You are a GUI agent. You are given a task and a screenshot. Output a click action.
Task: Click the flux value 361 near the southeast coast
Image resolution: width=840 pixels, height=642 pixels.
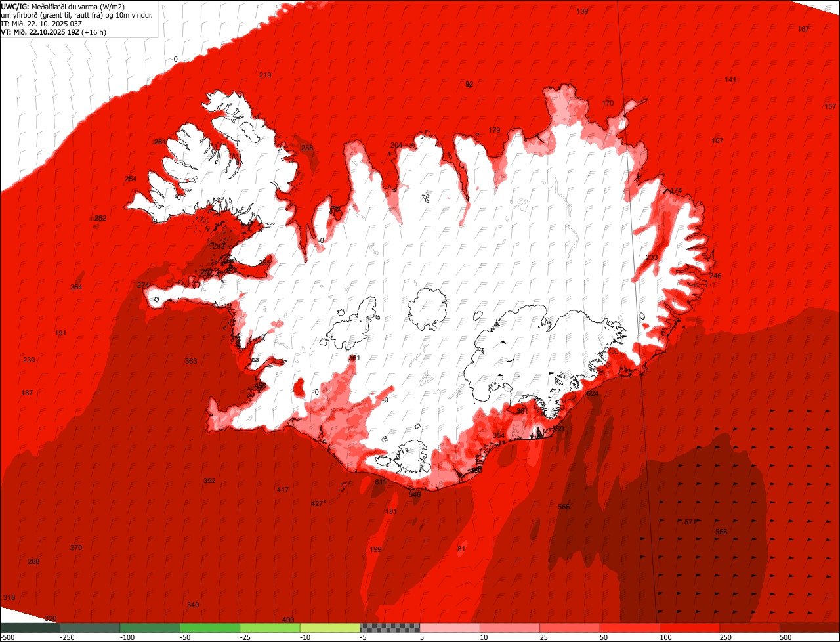point(522,411)
